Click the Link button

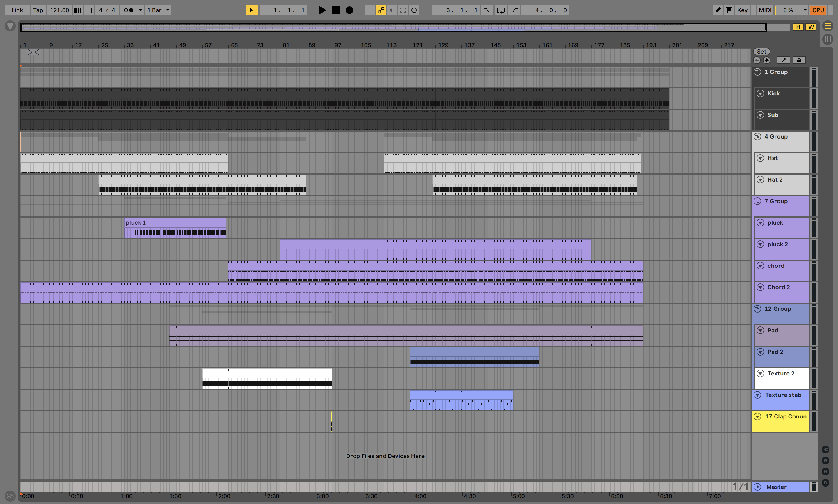point(17,10)
